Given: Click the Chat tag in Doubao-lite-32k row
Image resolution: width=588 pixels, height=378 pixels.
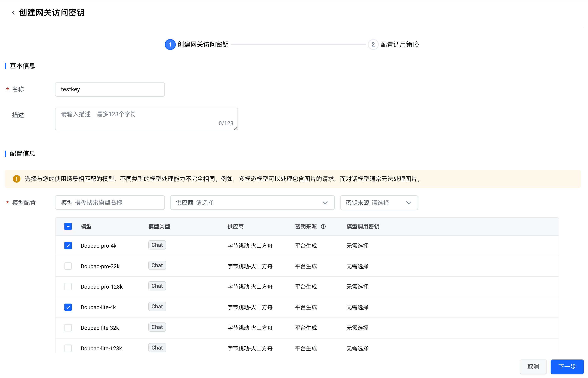Looking at the screenshot, I should 157,327.
